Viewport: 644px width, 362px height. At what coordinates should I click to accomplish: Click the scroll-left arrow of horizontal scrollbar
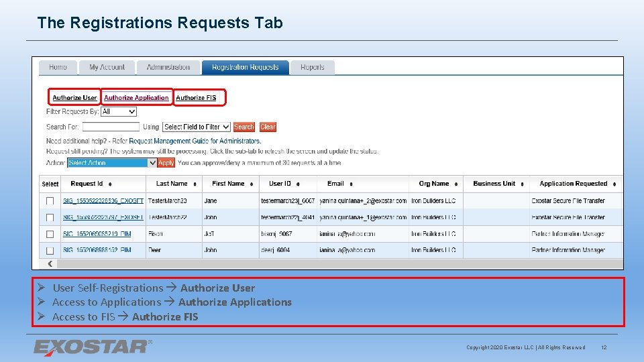pos(50,264)
